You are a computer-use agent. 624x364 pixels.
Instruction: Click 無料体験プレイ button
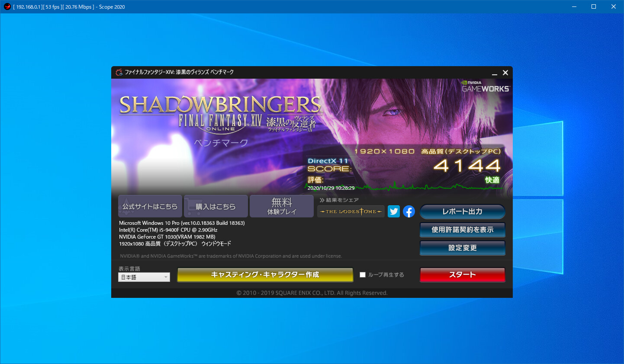[x=282, y=206]
